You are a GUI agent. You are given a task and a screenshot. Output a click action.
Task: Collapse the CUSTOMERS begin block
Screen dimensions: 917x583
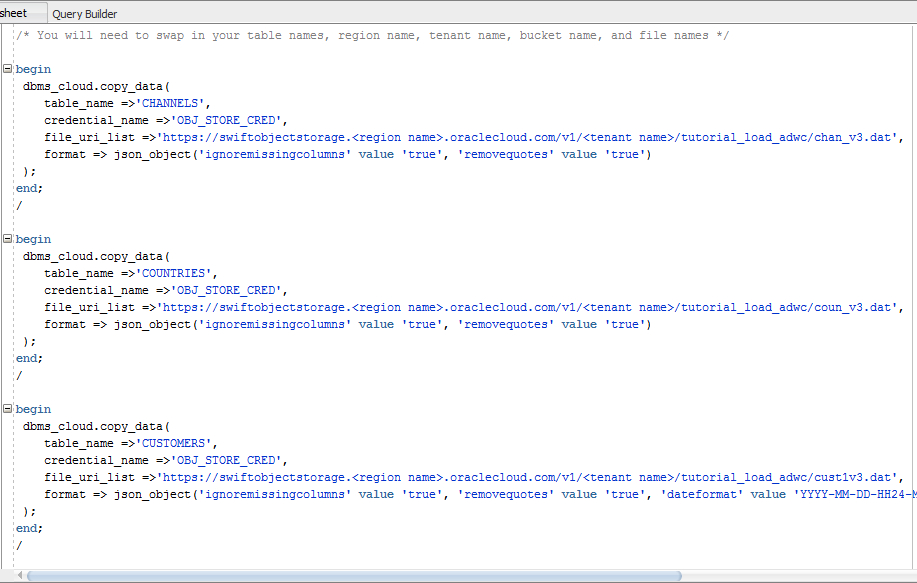pyautogui.click(x=8, y=409)
